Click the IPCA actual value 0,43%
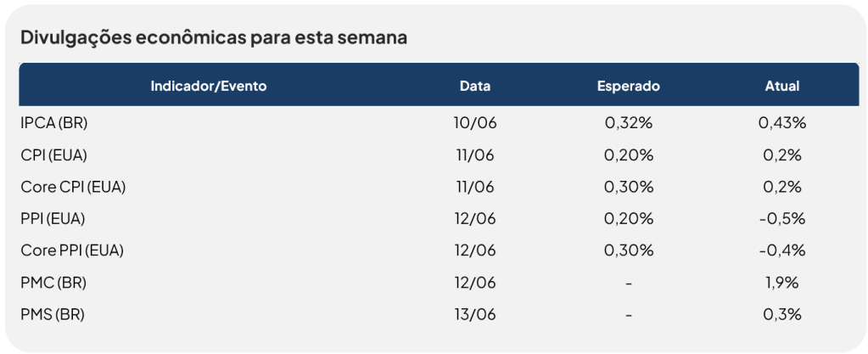The height and width of the screenshot is (354, 868). tap(782, 124)
